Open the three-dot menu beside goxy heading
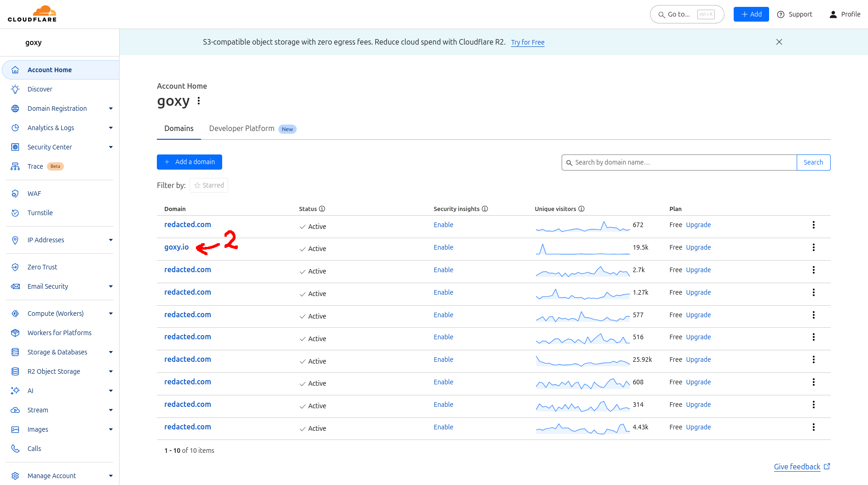Viewport: 868px width, 485px height. 199,101
